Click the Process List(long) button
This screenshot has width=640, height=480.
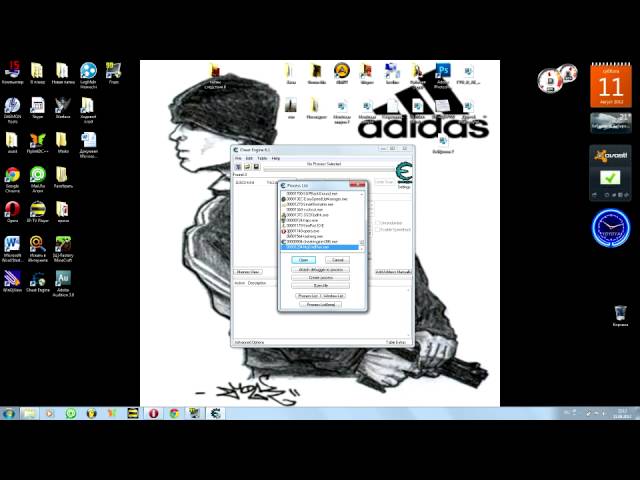click(x=320, y=304)
